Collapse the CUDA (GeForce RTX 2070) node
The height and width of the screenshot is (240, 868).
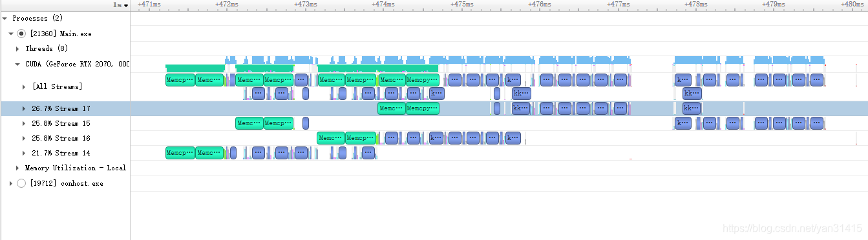[x=17, y=64]
